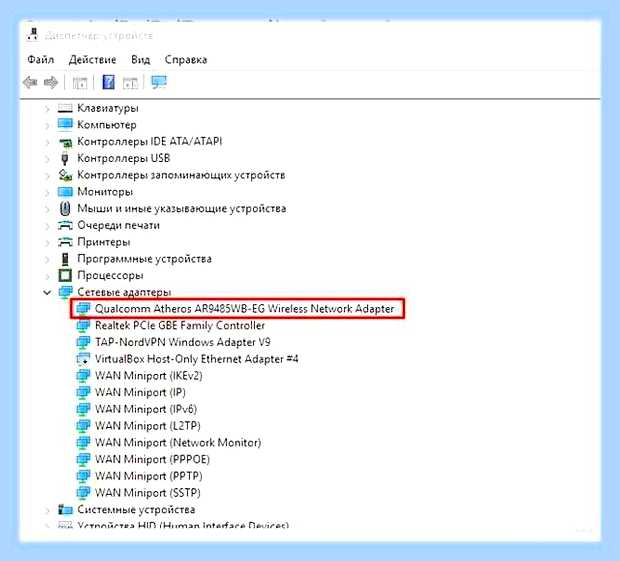Click the adapter icon of Realtek PCIe GBE
Viewport: 620px width, 561px height.
(x=83, y=326)
